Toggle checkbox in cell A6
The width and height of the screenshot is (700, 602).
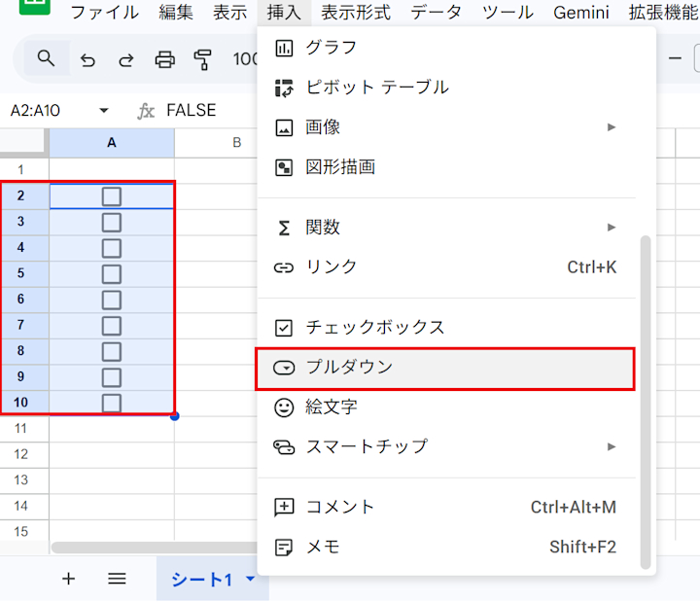click(112, 301)
